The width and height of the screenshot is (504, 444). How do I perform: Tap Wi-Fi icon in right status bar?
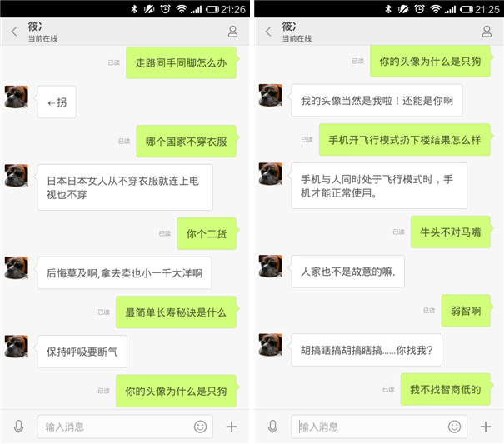435,9
